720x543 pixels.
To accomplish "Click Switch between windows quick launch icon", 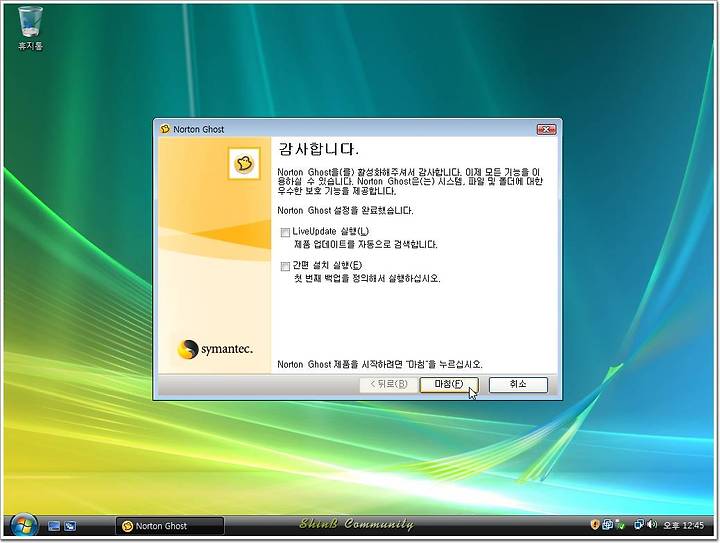I will pyautogui.click(x=70, y=526).
